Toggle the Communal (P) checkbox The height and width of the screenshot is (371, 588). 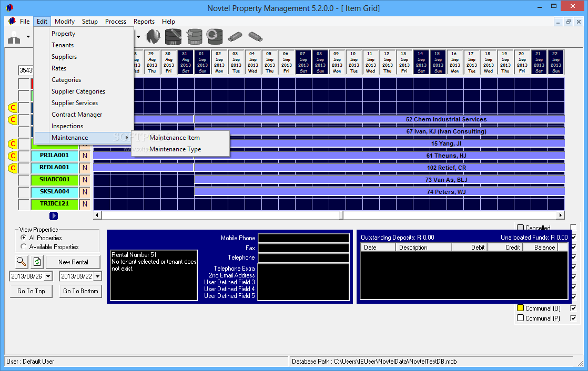tap(573, 318)
